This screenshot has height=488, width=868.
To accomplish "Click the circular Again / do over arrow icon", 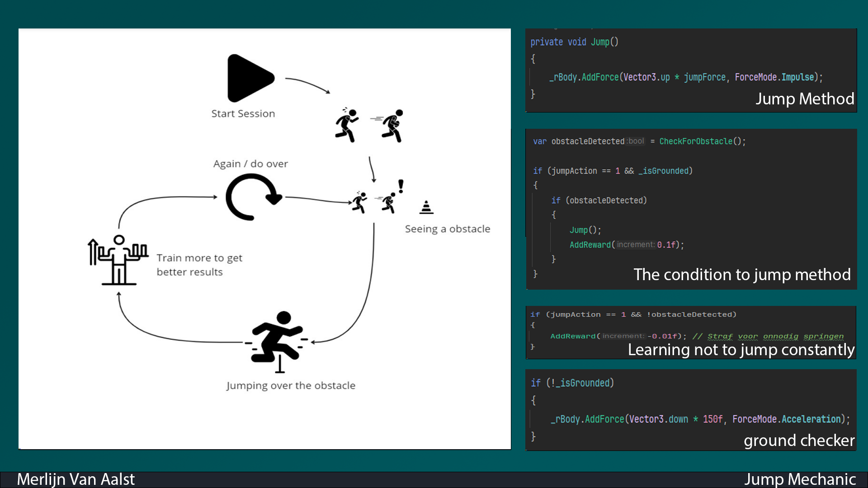I will [252, 197].
